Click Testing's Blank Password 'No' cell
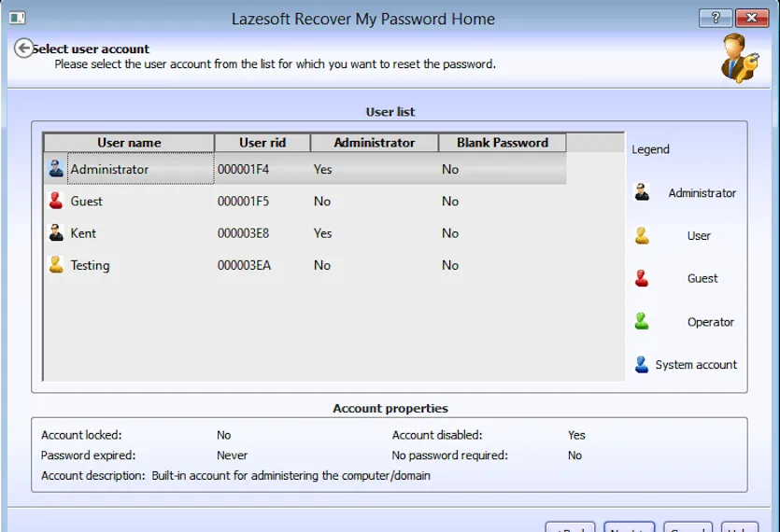This screenshot has width=780, height=532. click(x=450, y=265)
